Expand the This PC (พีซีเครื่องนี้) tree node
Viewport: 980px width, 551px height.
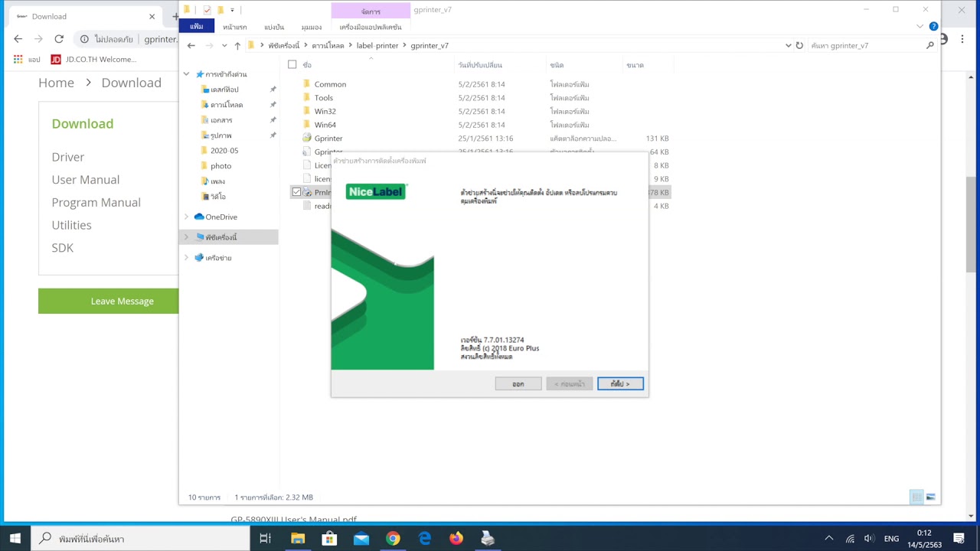click(x=186, y=237)
